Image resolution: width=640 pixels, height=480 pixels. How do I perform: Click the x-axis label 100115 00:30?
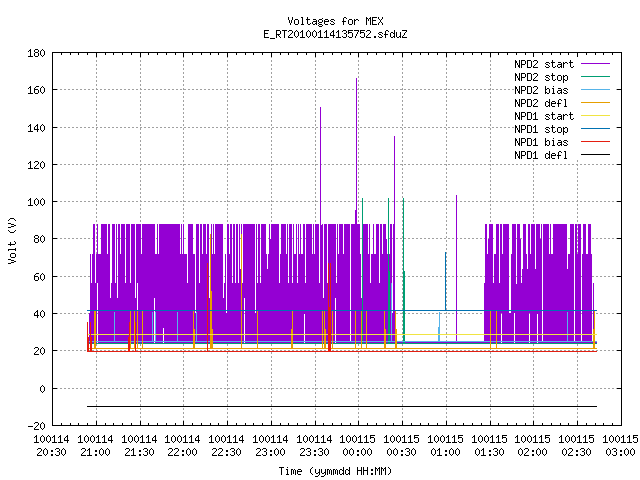pyautogui.click(x=402, y=446)
